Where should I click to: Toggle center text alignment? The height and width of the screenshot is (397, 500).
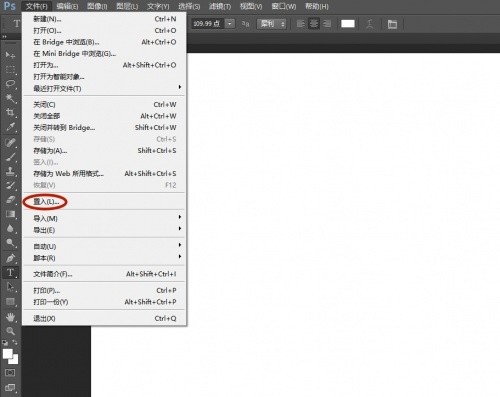pyautogui.click(x=314, y=24)
